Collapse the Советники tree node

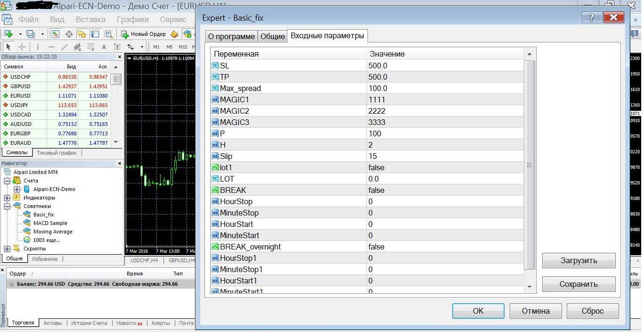coord(7,206)
